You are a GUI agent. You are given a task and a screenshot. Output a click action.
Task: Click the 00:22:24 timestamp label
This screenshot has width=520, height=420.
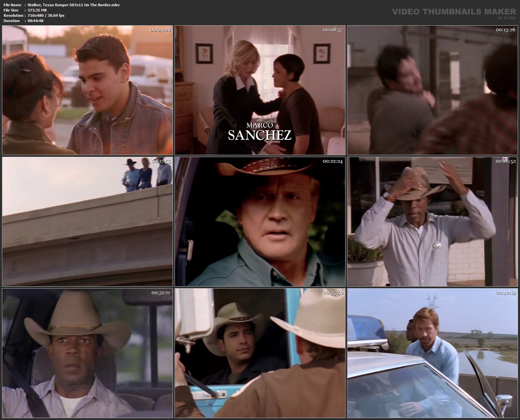[333, 161]
